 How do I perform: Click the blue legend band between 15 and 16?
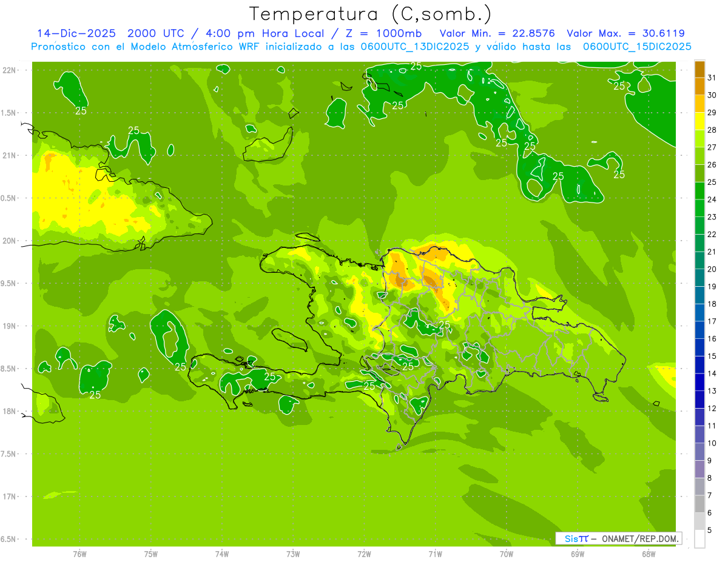click(x=699, y=347)
